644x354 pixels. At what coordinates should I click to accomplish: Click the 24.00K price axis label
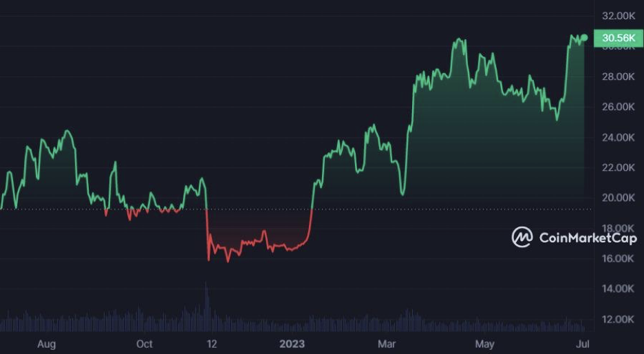(618, 137)
